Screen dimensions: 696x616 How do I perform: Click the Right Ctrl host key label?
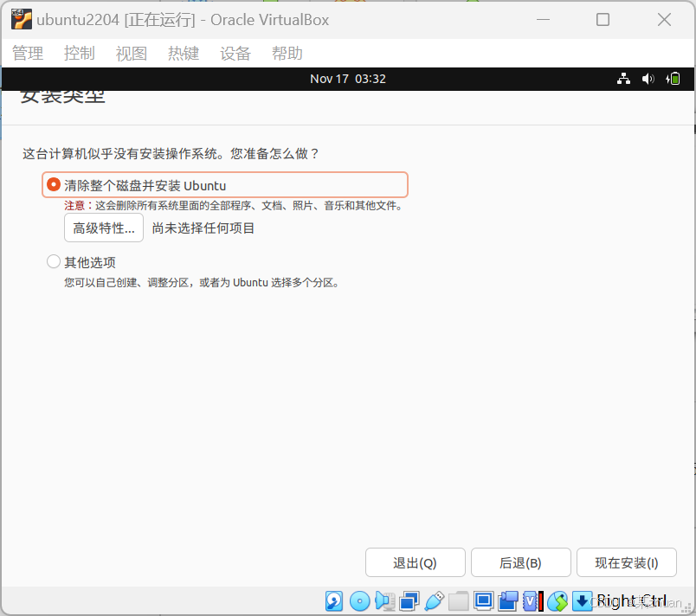[x=632, y=601]
